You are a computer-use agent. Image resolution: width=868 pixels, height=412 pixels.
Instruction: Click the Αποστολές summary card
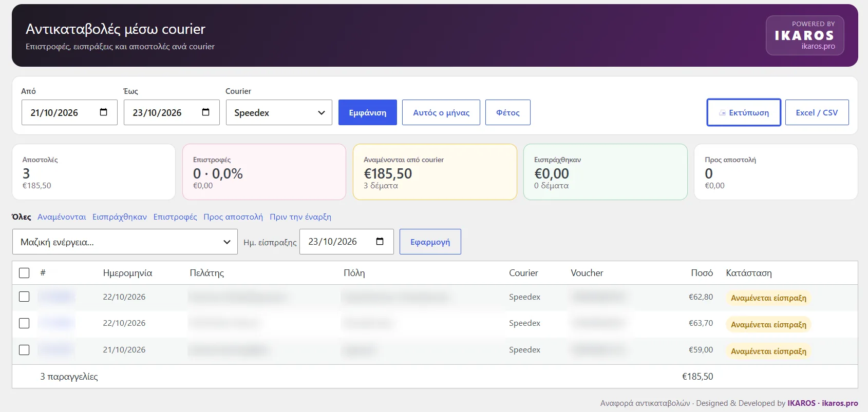(93, 172)
